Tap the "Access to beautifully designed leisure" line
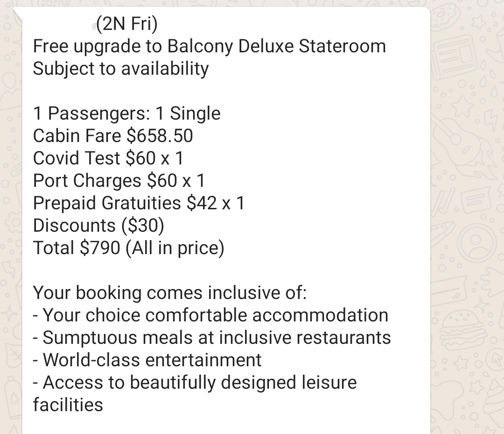 (195, 383)
